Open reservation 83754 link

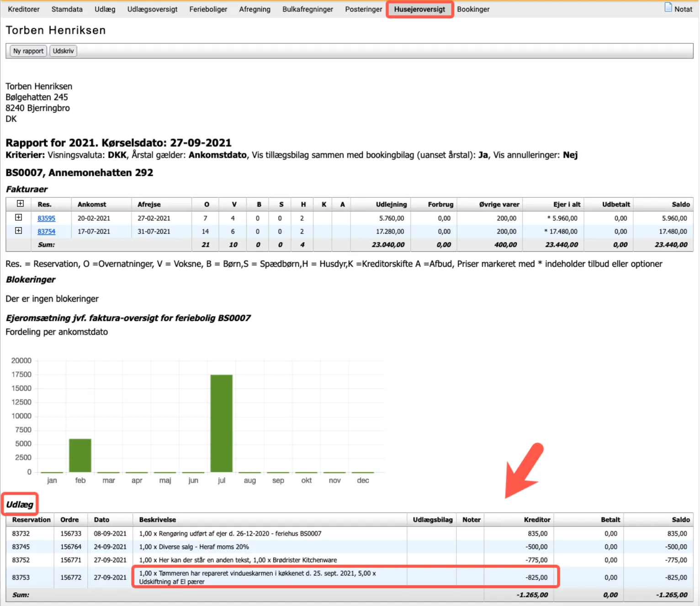point(46,232)
